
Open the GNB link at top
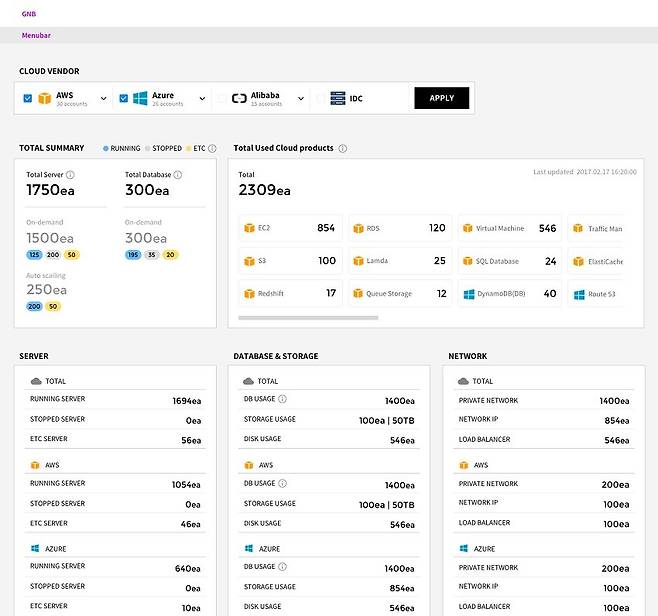(28, 15)
